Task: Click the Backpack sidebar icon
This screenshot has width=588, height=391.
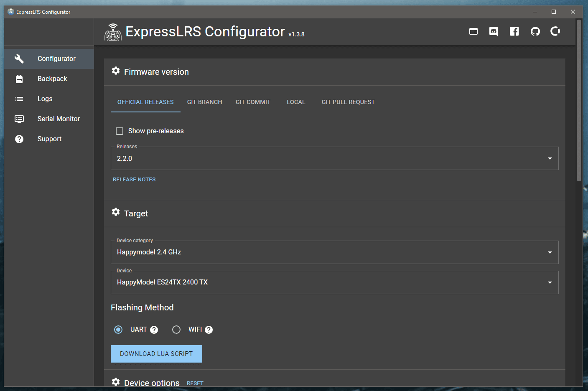Action: click(x=19, y=79)
